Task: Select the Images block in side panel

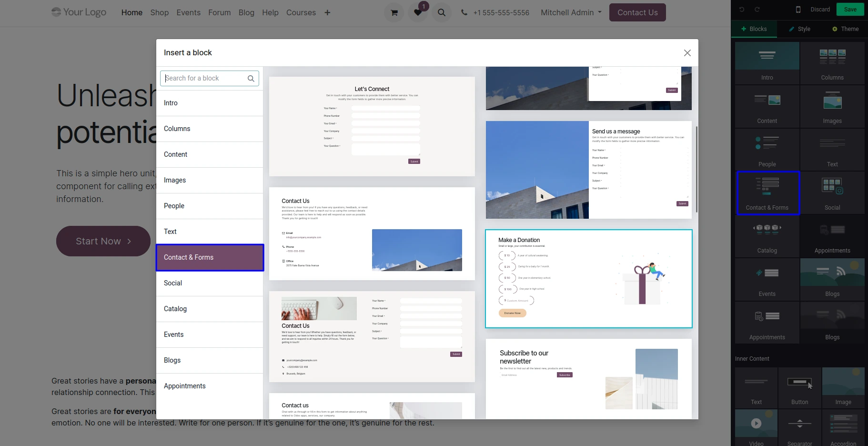Action: 832,106
